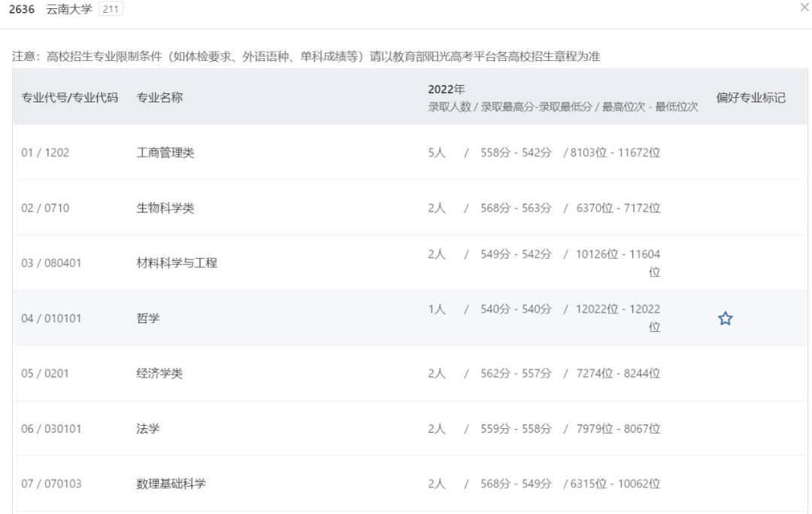Screen dimensions: 812x514
Task: Close the 云南大学 details dialog
Action: click(805, 8)
